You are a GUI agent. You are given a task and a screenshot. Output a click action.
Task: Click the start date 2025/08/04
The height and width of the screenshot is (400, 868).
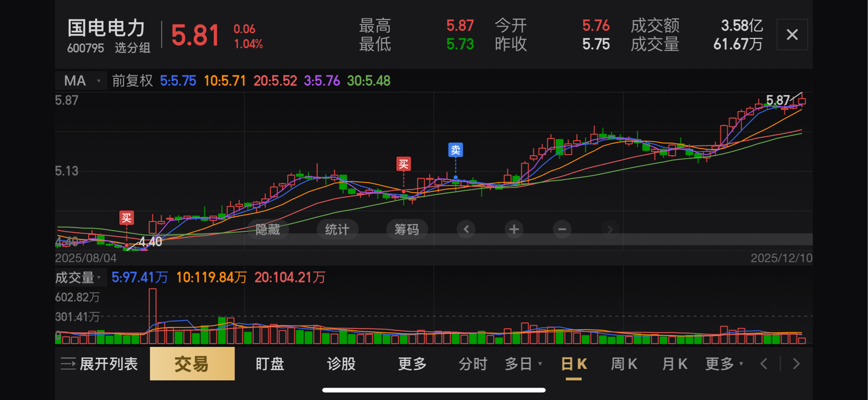[86, 258]
